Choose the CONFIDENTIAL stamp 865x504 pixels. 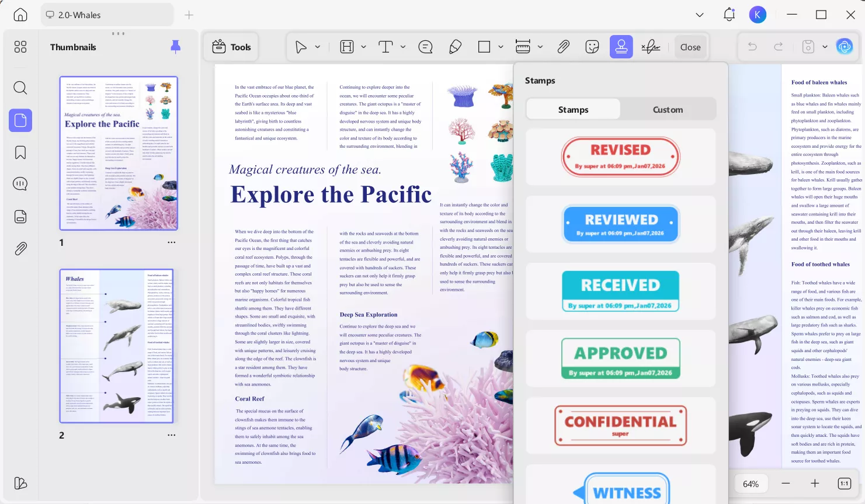point(620,426)
